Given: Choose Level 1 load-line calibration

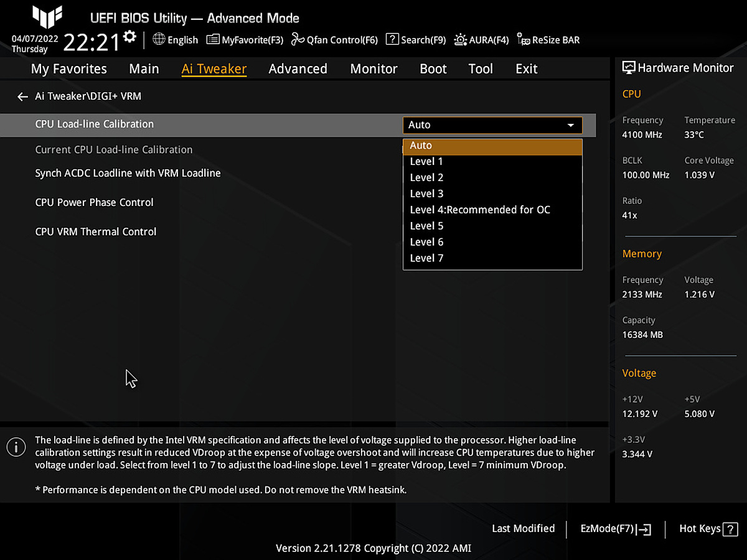Looking at the screenshot, I should pos(492,162).
